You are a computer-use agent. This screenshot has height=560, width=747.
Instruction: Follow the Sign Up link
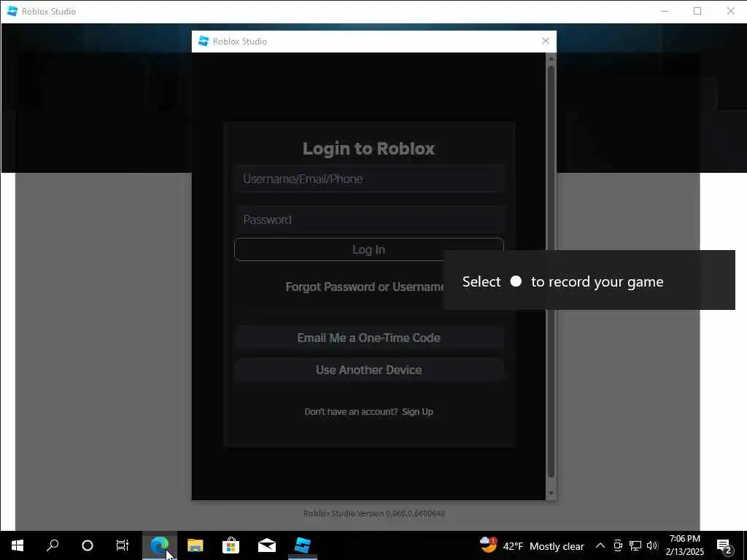(417, 411)
